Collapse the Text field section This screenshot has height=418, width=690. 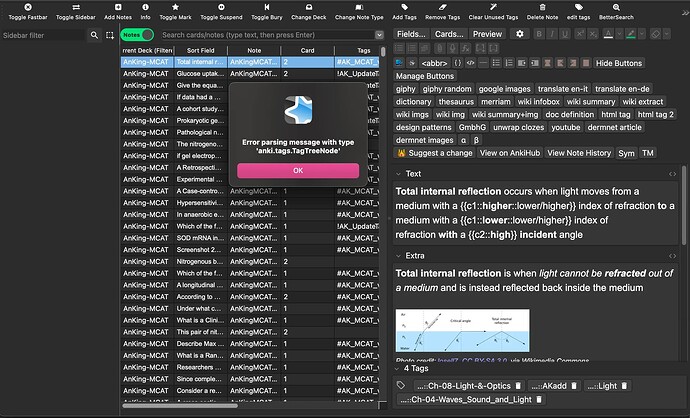pos(399,173)
